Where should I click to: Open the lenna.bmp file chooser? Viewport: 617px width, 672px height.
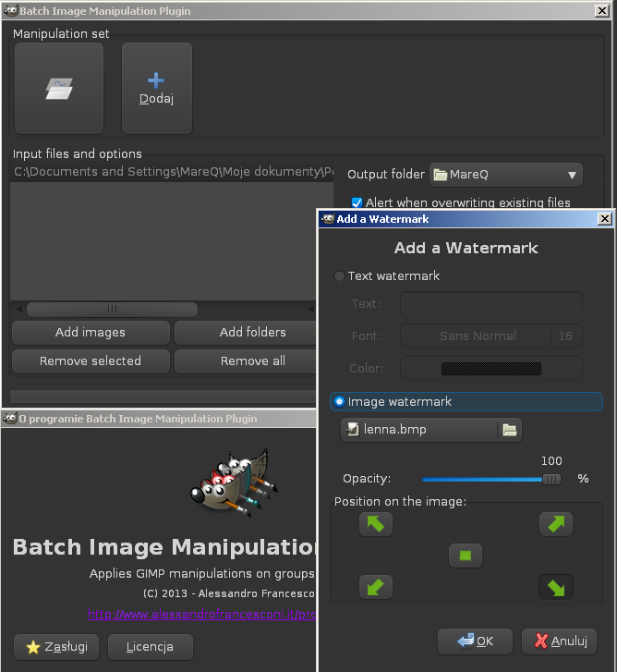tap(430, 430)
